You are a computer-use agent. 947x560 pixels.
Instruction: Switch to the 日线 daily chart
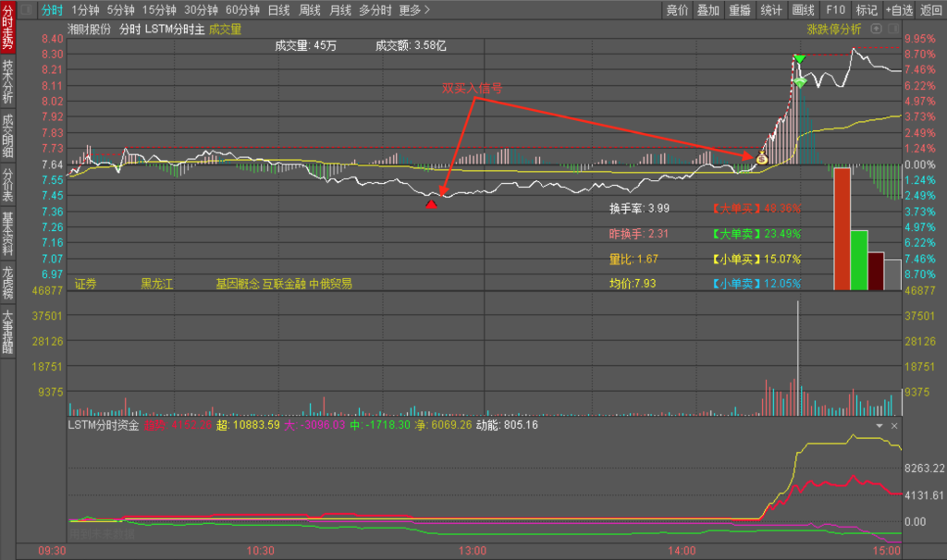[278, 10]
